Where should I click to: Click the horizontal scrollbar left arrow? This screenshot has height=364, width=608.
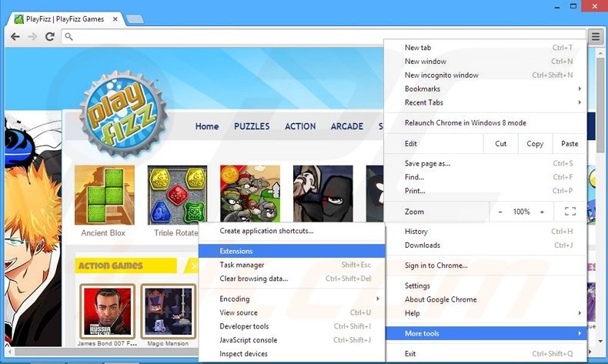[x=10, y=352]
